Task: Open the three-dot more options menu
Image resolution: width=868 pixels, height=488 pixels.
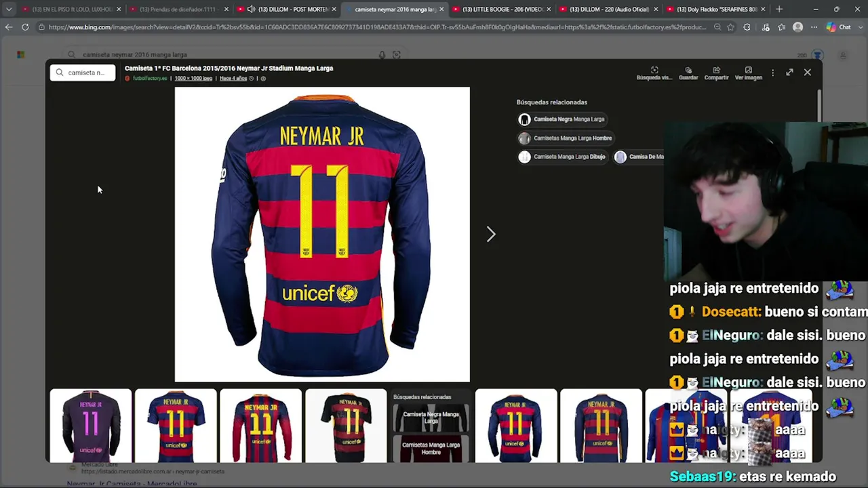Action: tap(772, 73)
